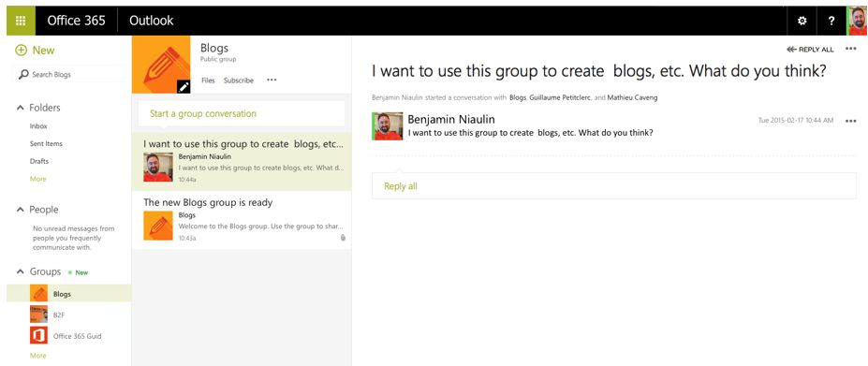Image resolution: width=868 pixels, height=366 pixels.
Task: Collapse the Groups section
Action: [x=21, y=271]
